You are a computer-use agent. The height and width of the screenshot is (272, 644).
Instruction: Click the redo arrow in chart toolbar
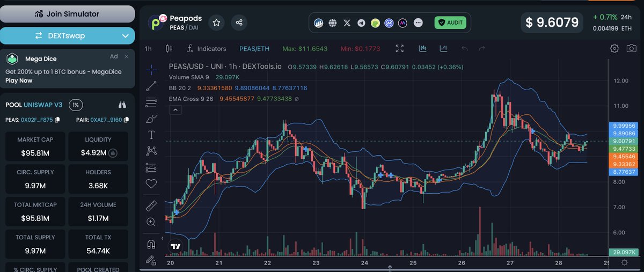click(482, 49)
